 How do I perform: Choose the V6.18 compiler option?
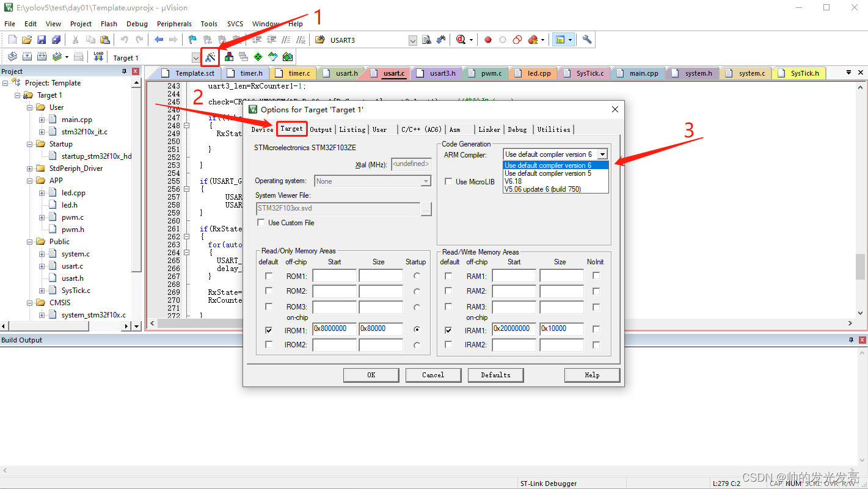point(555,181)
